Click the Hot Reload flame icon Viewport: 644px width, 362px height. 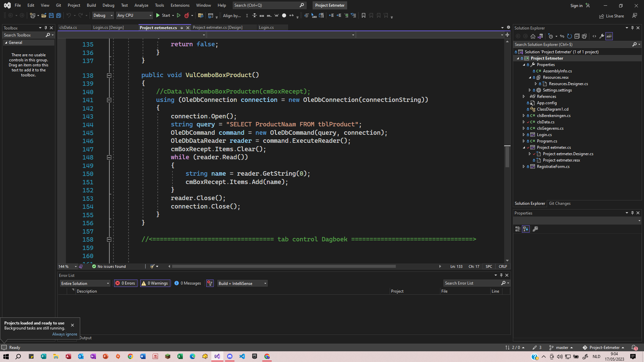[x=187, y=15]
